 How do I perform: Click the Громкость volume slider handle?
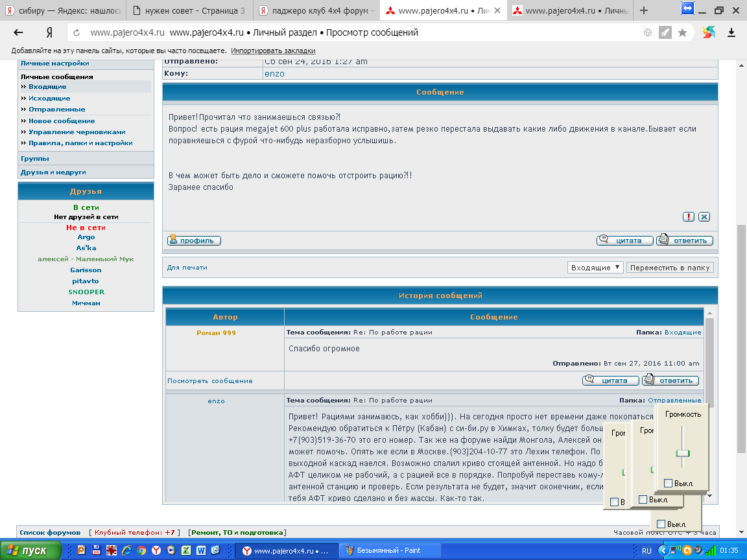click(683, 453)
